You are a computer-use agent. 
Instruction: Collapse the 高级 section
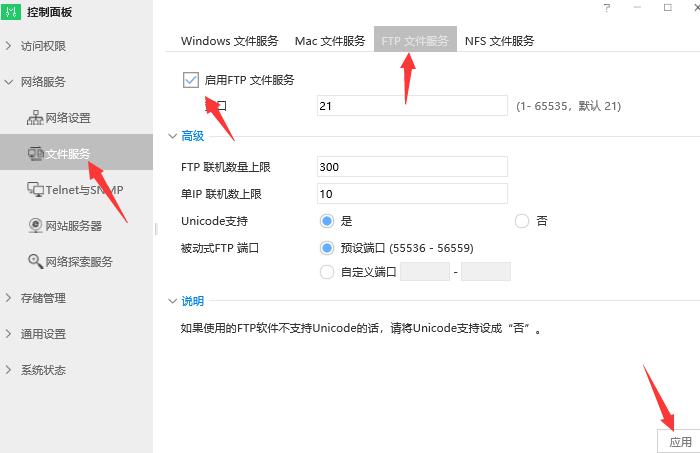coord(172,136)
